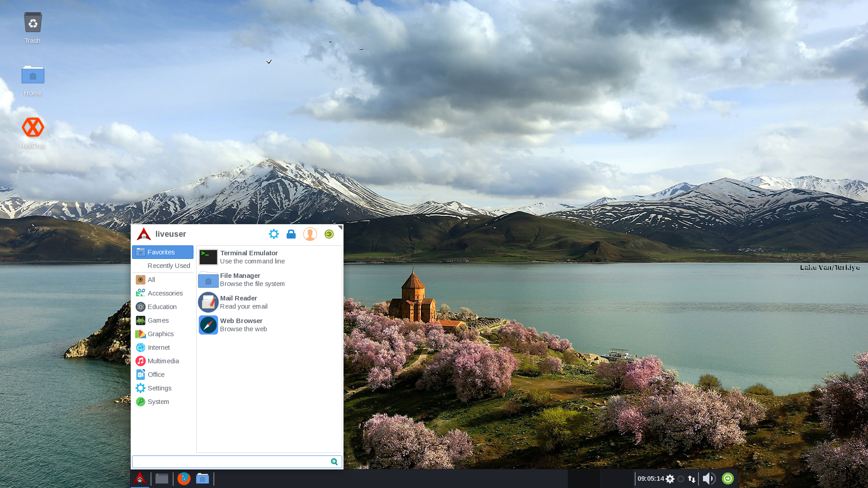Viewport: 868px width, 488px height.
Task: Lock the screen with the padlock icon
Action: 291,234
